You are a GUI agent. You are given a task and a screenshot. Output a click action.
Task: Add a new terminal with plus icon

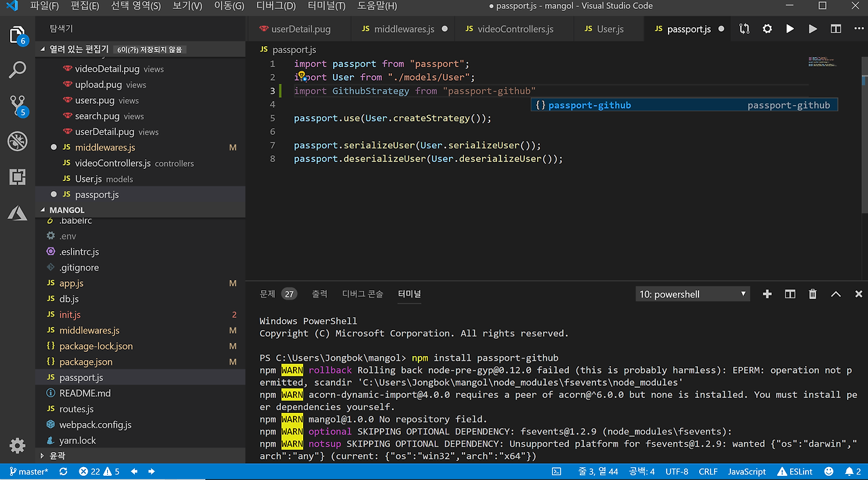tap(767, 294)
